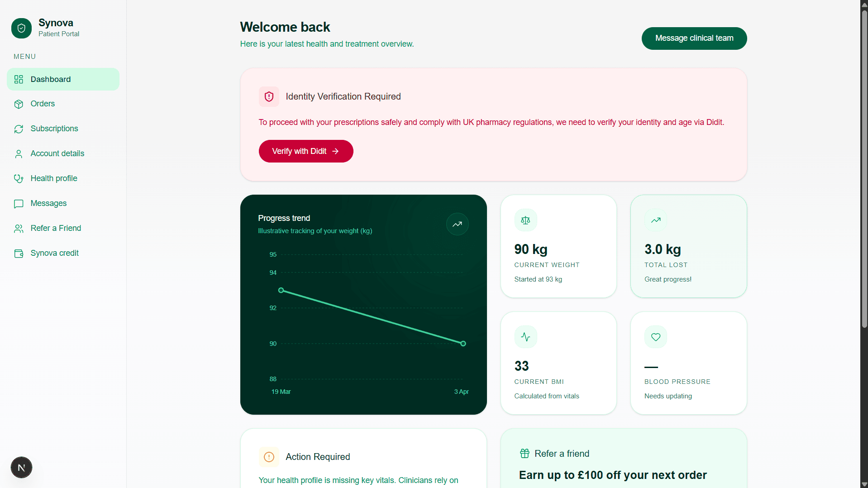Click the pulse icon on the Current BMI card
This screenshot has height=488, width=868.
click(525, 337)
